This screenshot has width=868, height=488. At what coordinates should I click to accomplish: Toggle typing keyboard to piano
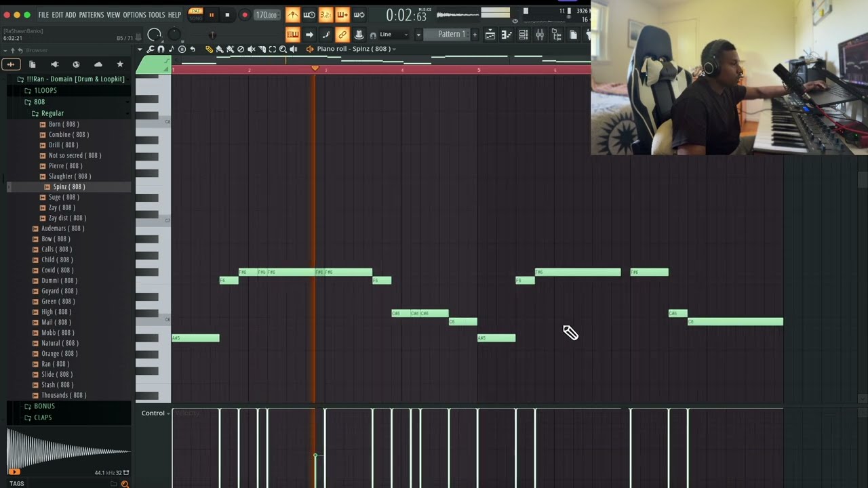click(293, 35)
